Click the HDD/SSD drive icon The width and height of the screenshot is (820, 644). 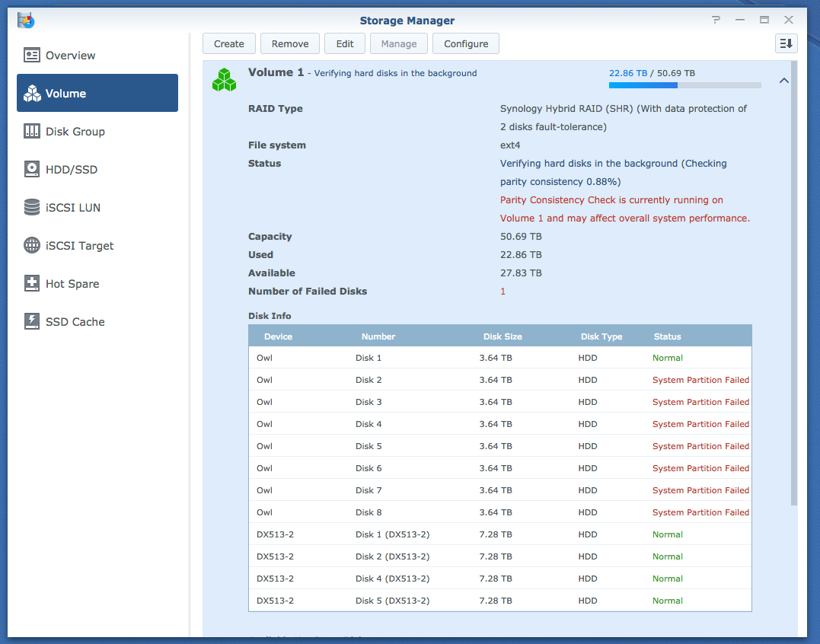32,170
